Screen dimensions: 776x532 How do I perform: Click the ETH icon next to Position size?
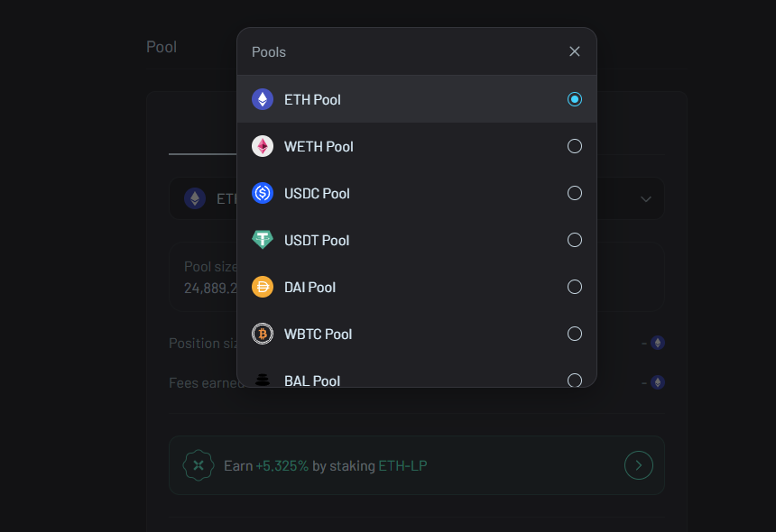[657, 343]
